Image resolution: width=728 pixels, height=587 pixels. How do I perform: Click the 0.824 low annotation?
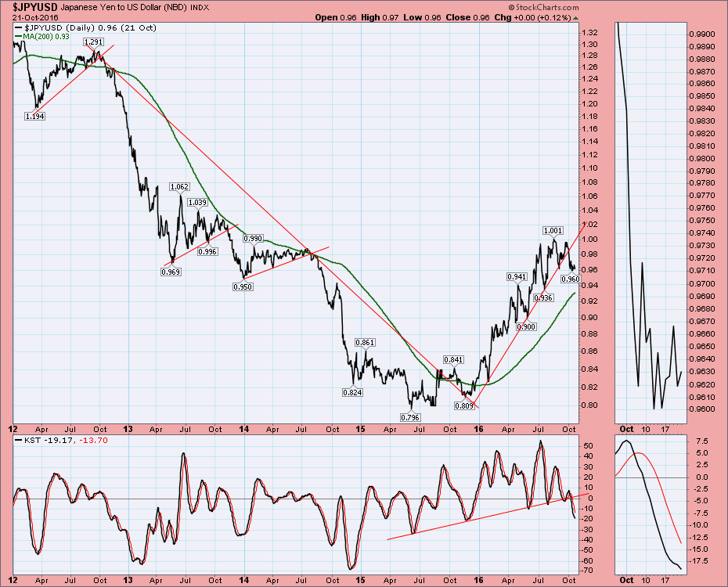point(353,393)
